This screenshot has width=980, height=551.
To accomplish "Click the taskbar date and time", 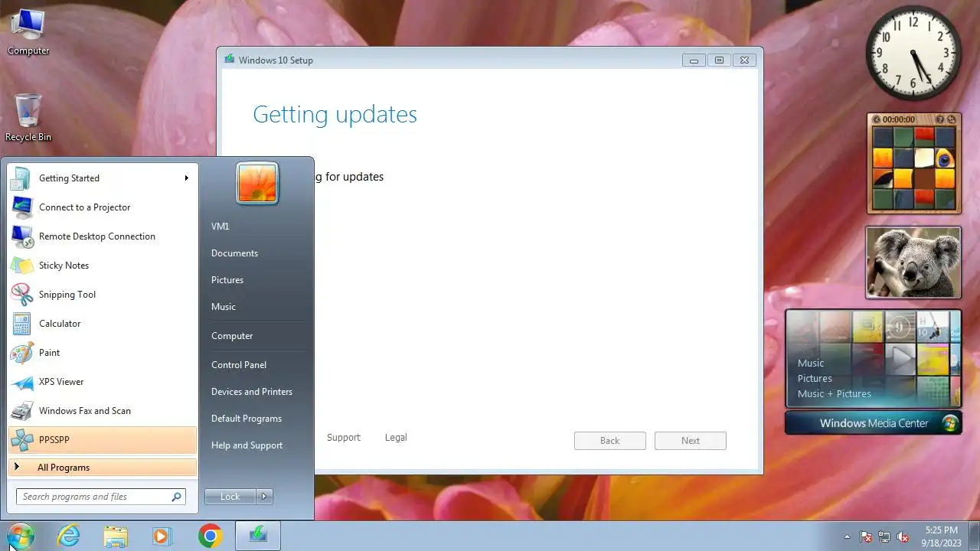I will [x=941, y=536].
